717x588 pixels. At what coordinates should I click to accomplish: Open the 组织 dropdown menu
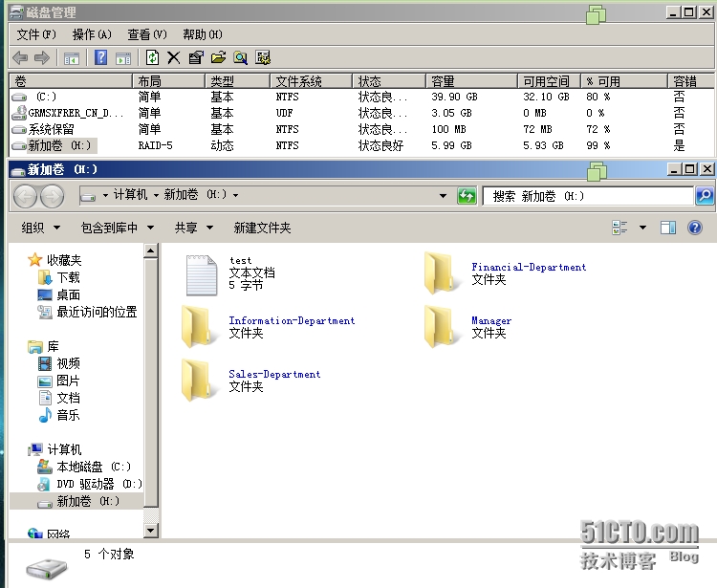point(40,228)
